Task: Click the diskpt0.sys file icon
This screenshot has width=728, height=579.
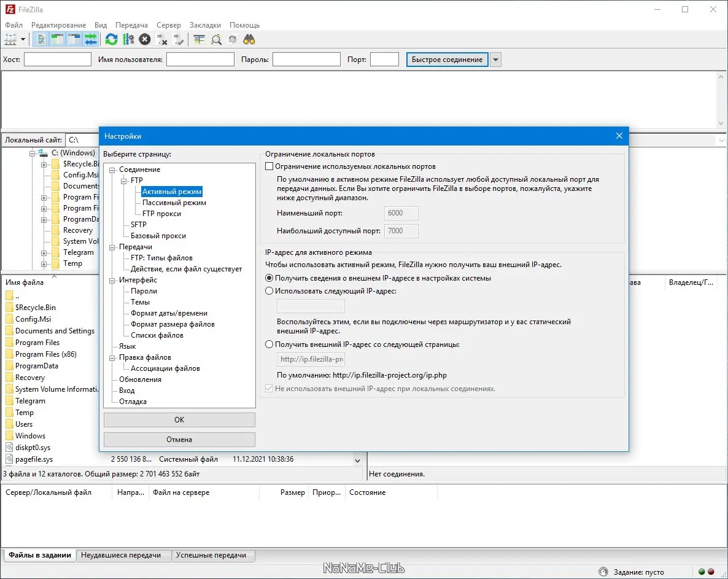Action: coord(9,448)
